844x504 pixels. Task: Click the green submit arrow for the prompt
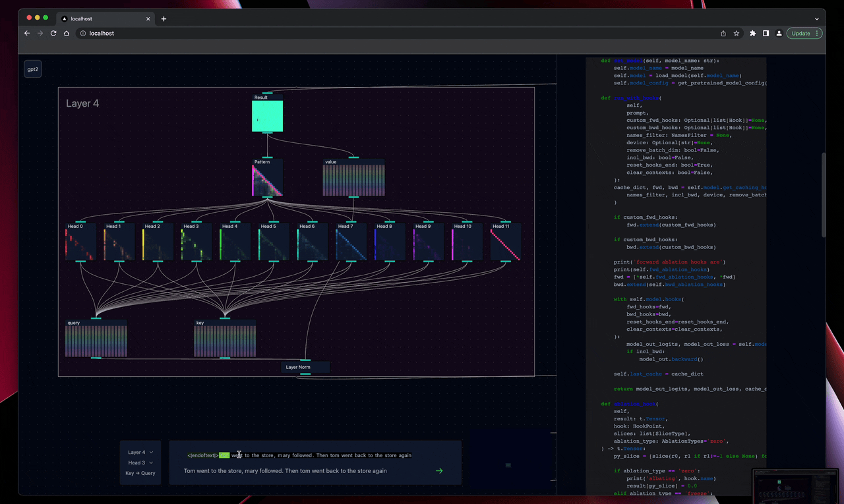coord(439,471)
